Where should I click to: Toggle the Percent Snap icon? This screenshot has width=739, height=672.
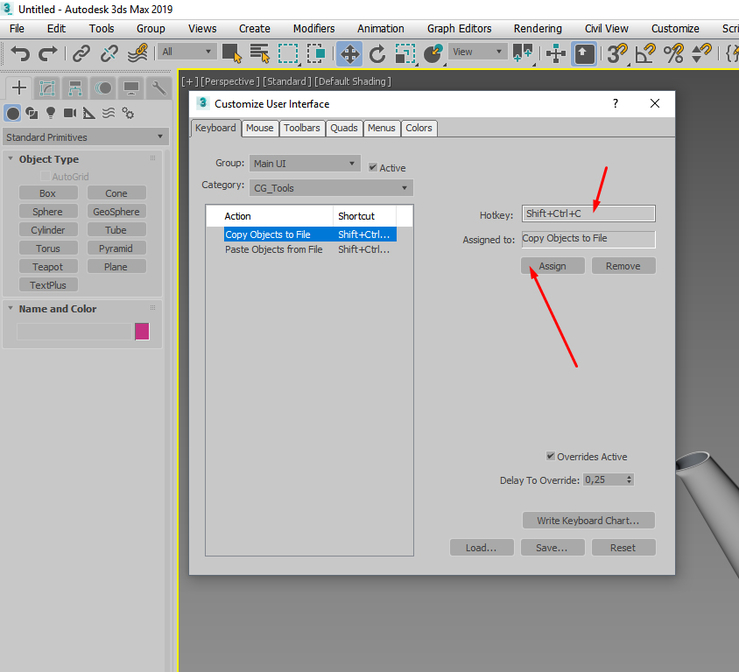click(673, 53)
